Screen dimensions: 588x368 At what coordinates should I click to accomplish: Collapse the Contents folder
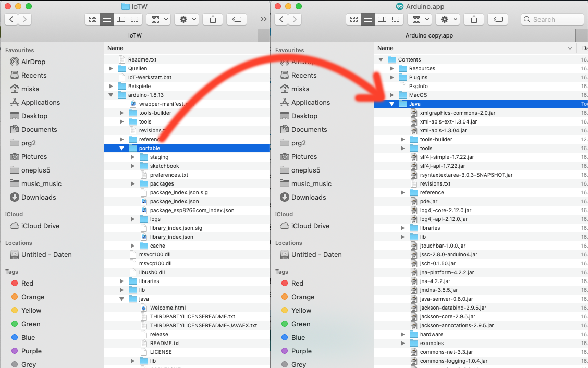(x=381, y=59)
